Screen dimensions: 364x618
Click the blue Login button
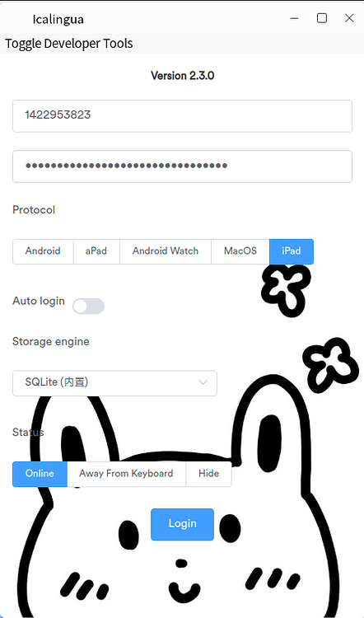[182, 524]
